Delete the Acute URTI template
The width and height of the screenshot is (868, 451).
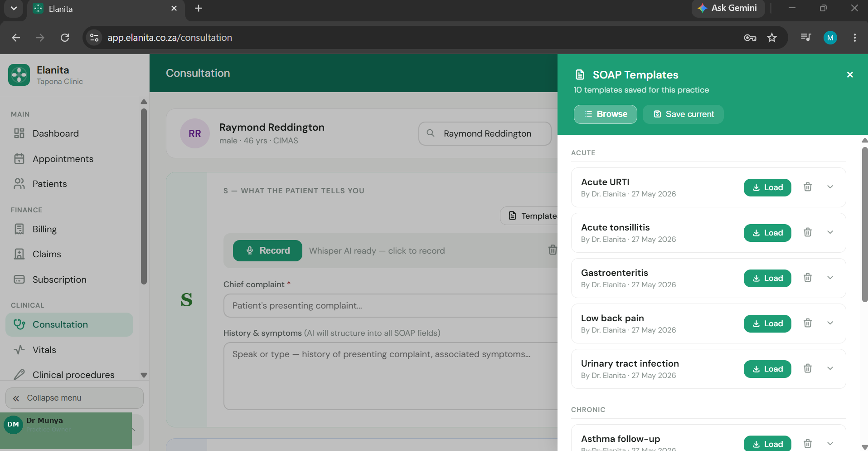tap(808, 187)
